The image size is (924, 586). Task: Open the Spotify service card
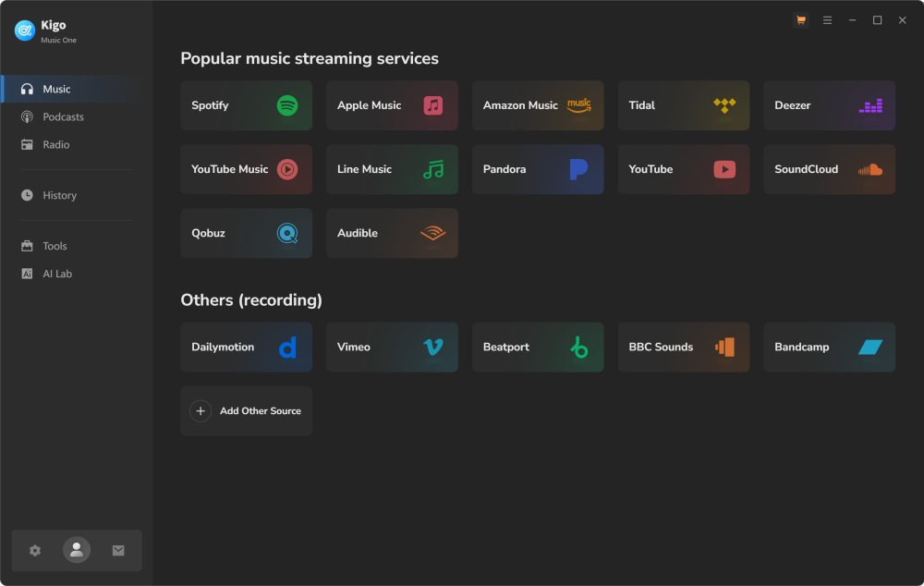coord(247,105)
